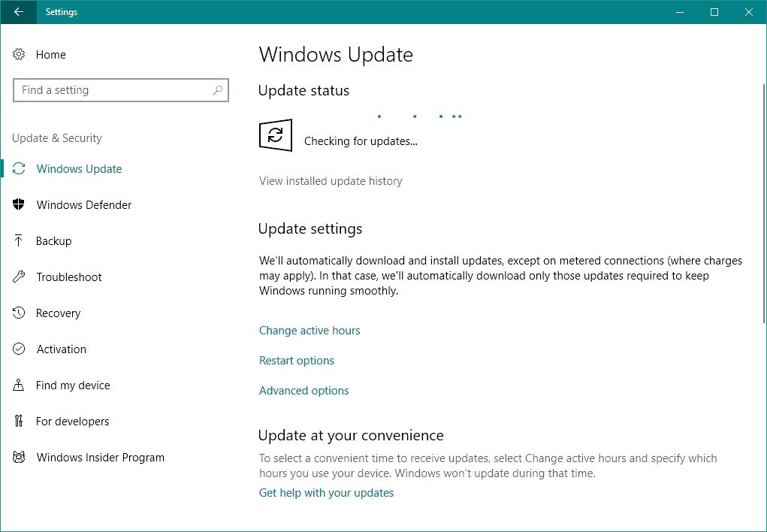Click the Home gear icon
767x532 pixels.
tap(19, 54)
